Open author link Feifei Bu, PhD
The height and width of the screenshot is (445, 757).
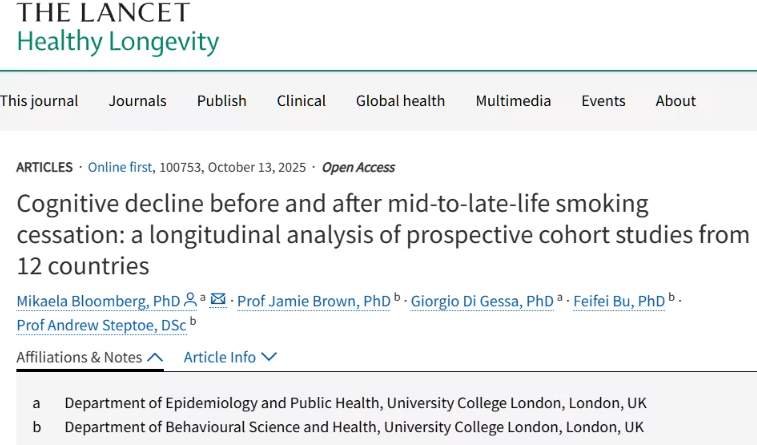coord(619,301)
